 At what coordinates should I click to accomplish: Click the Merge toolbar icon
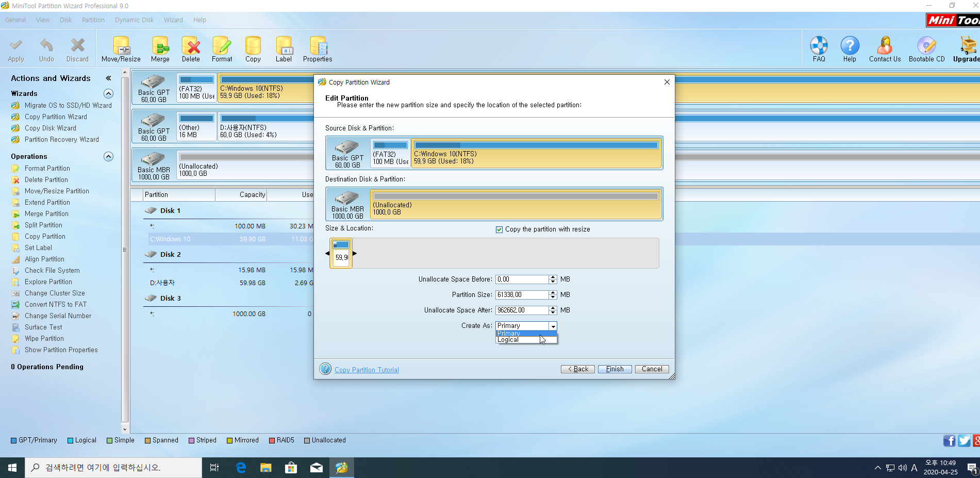click(160, 50)
